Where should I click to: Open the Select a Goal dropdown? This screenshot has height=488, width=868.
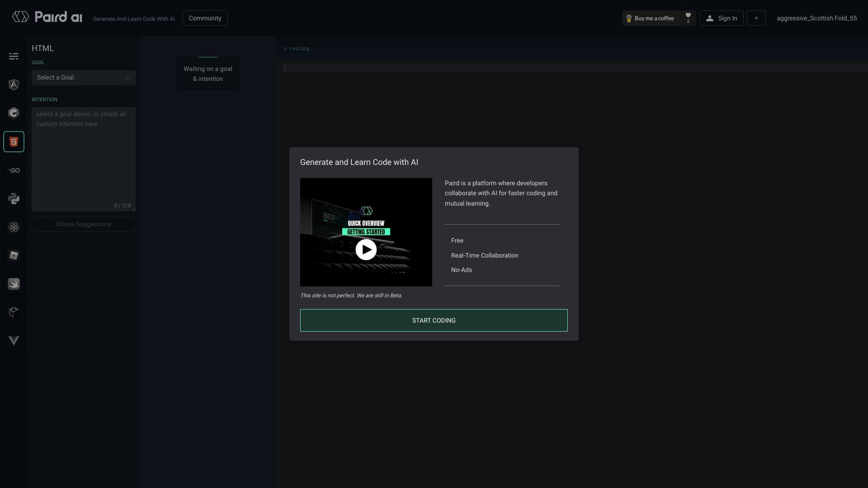(83, 77)
